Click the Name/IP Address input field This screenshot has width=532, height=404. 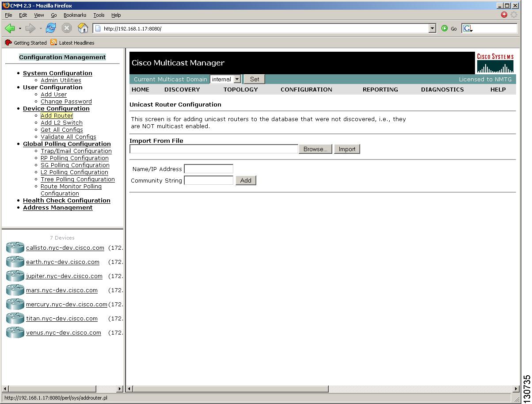tap(209, 168)
